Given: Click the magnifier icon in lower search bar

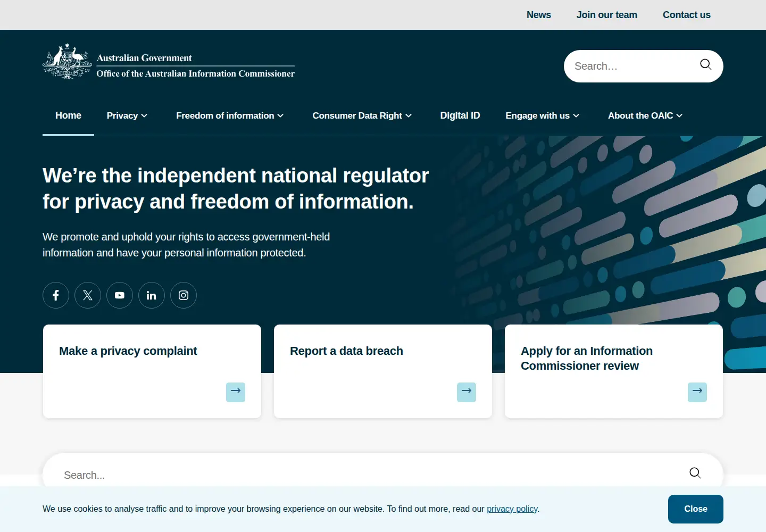Looking at the screenshot, I should click(x=695, y=473).
